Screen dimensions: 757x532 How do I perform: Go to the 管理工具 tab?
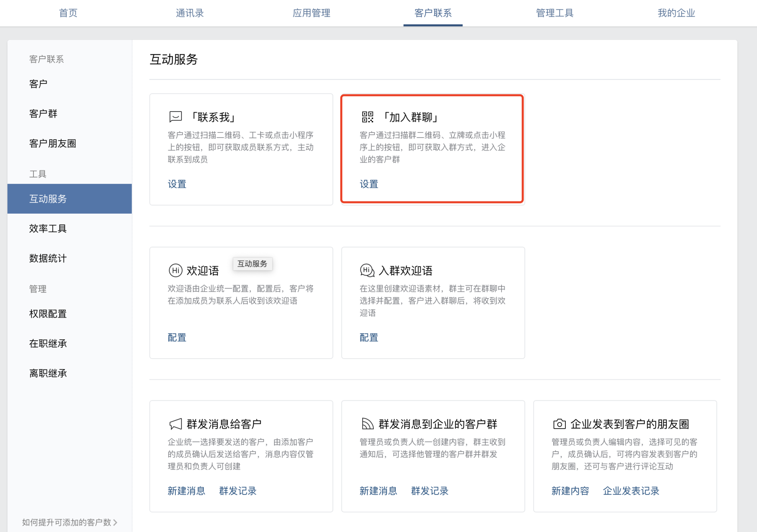pyautogui.click(x=554, y=13)
